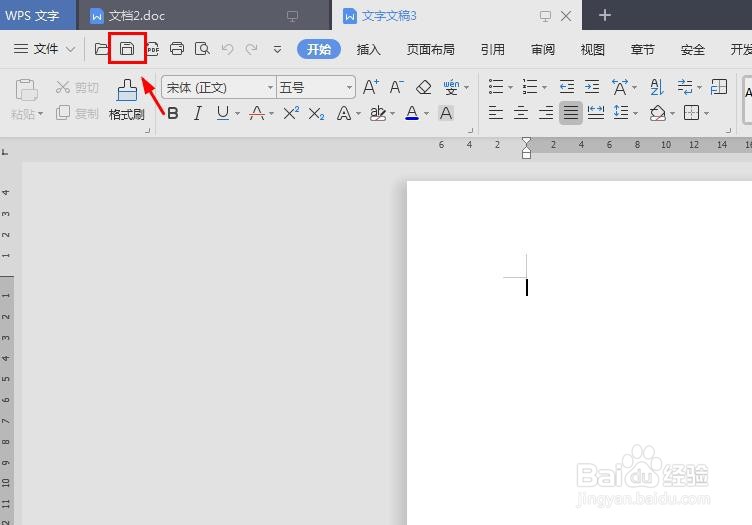Click the Cut (剪切) button
Screen dimensions: 752x525
[77, 87]
